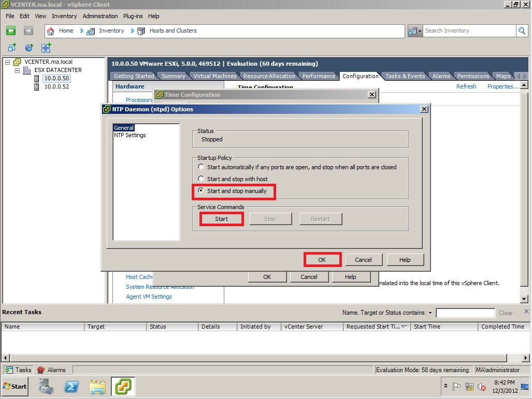Open Windows Explorer from taskbar
The width and height of the screenshot is (532, 399).
97,387
